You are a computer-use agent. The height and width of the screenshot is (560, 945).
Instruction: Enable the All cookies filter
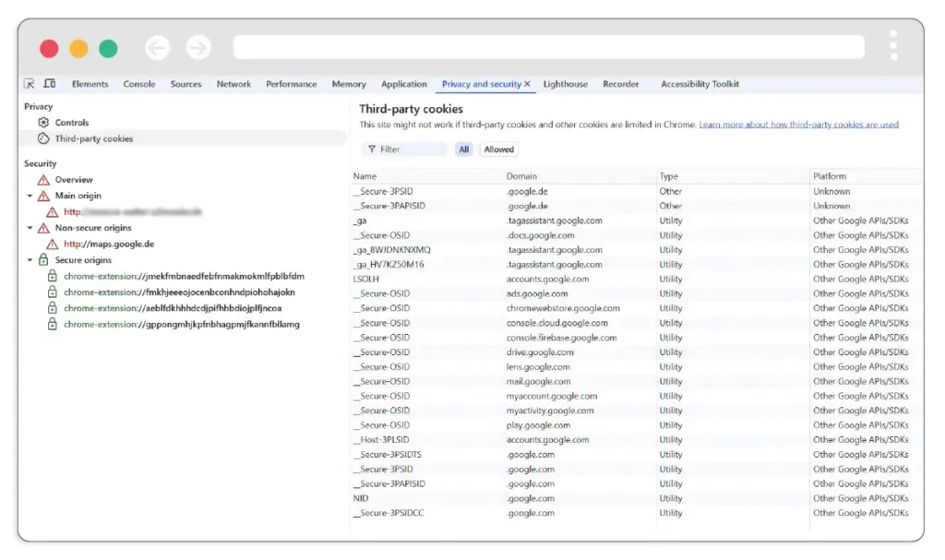(x=464, y=149)
